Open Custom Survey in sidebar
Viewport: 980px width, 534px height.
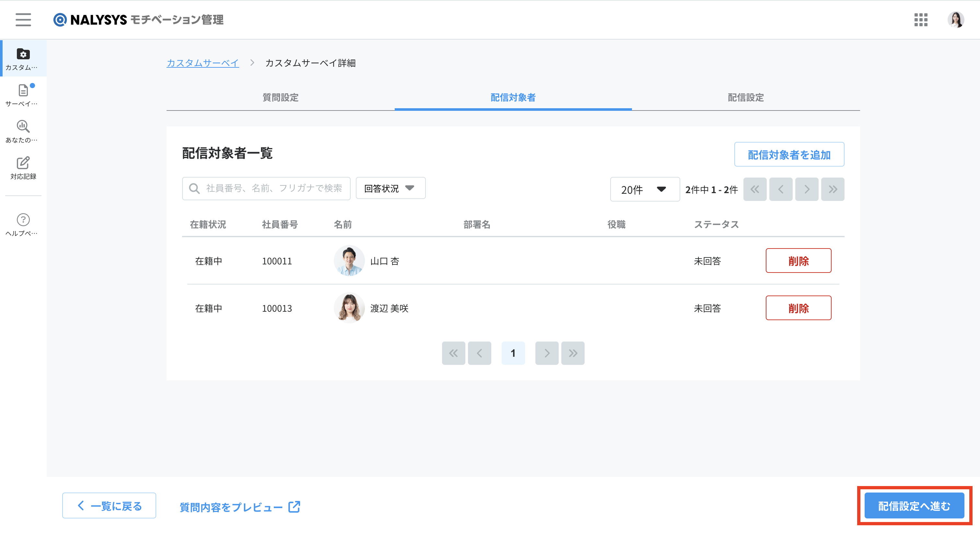coord(23,59)
